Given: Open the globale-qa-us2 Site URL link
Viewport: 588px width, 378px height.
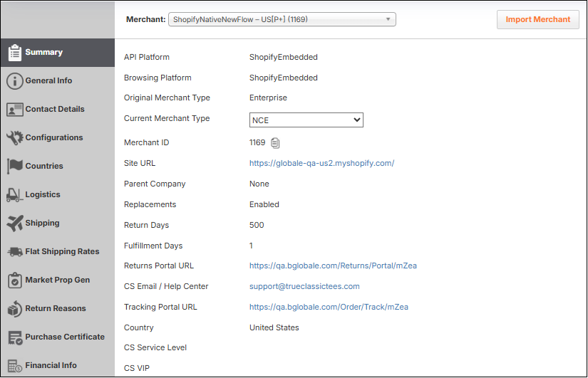Looking at the screenshot, I should pyautogui.click(x=321, y=163).
